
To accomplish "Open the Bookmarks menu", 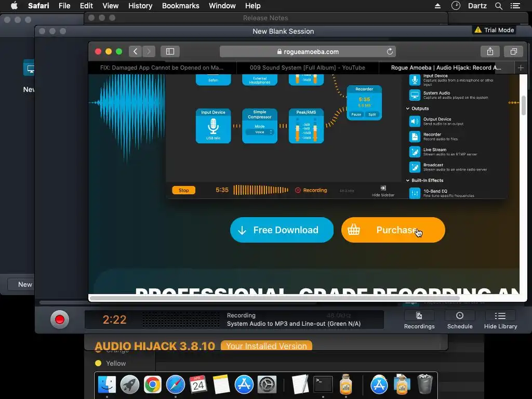I will [x=180, y=6].
